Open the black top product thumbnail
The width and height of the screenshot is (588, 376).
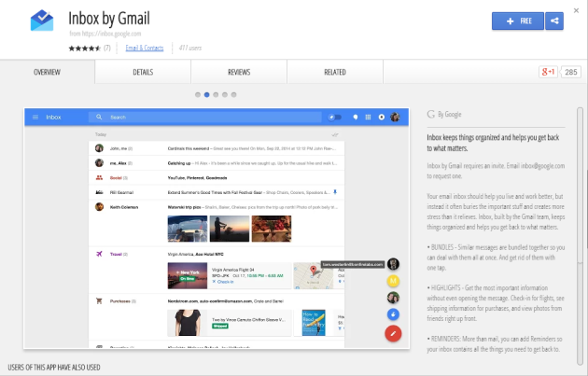(187, 323)
